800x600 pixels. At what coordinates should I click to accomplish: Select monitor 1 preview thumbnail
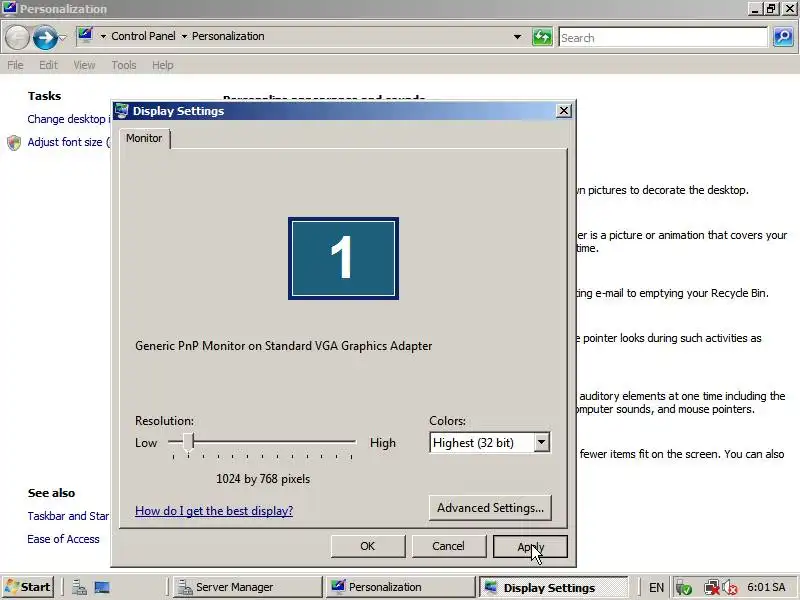pyautogui.click(x=343, y=258)
